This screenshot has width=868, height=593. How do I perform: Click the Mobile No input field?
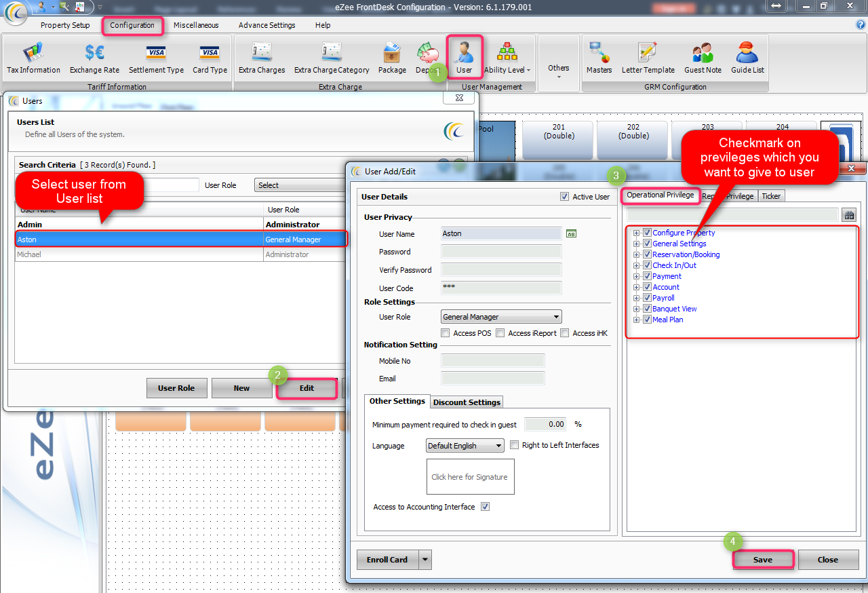[x=493, y=360]
